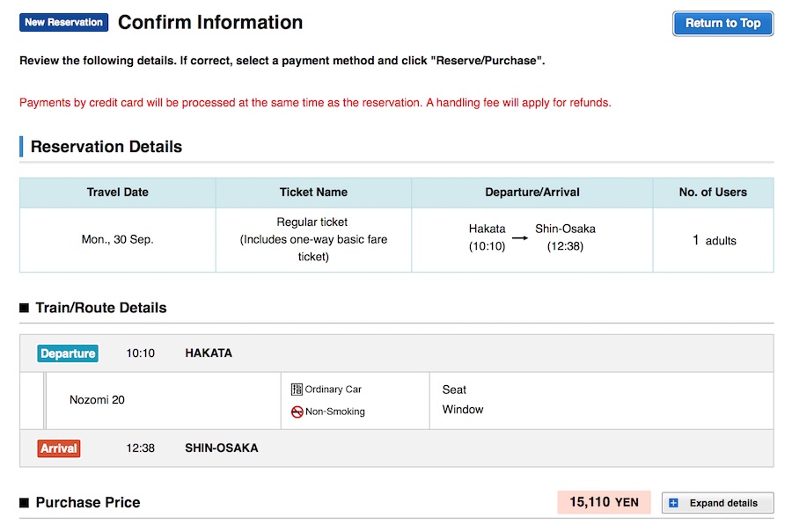The image size is (792, 532).
Task: Select the Travel Date column header
Action: pos(117,193)
